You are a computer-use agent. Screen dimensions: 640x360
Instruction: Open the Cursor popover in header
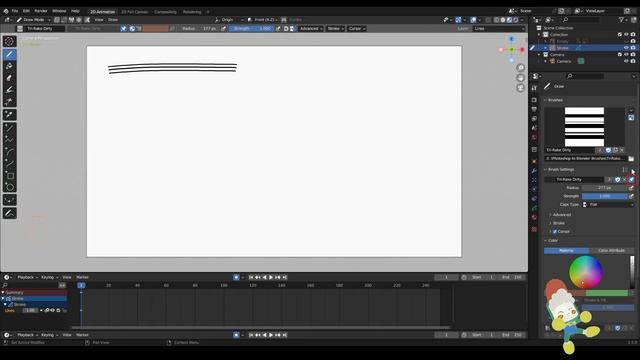click(357, 29)
